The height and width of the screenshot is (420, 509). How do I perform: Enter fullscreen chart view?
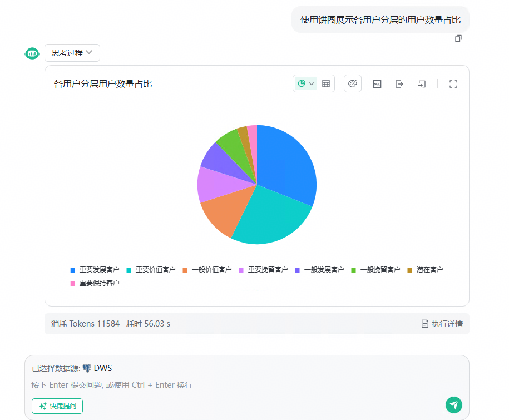pos(453,84)
